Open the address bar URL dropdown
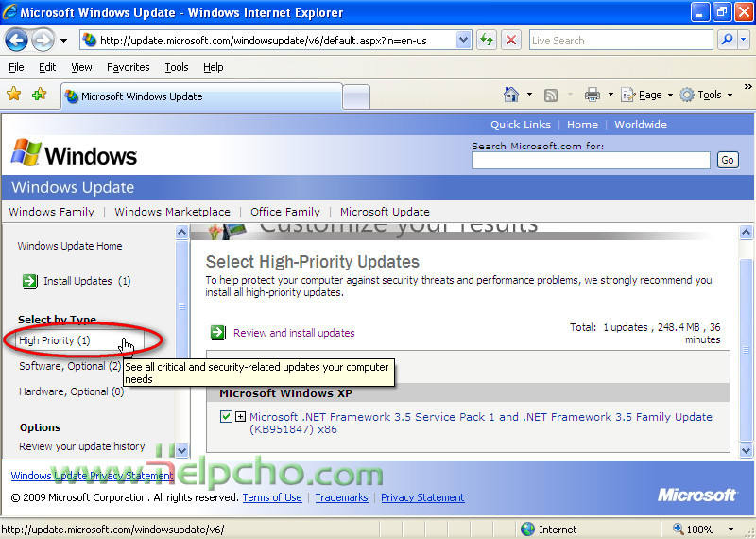The image size is (756, 539). point(463,40)
